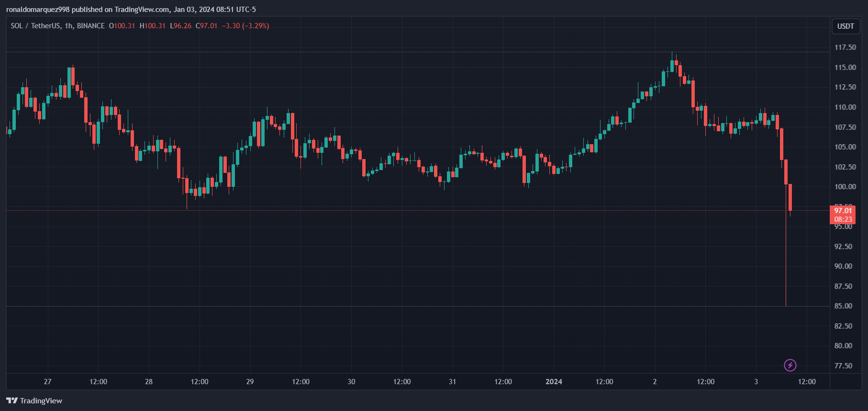This screenshot has height=411, width=868.
Task: Click the 110.00 price axis label
Action: tap(845, 107)
